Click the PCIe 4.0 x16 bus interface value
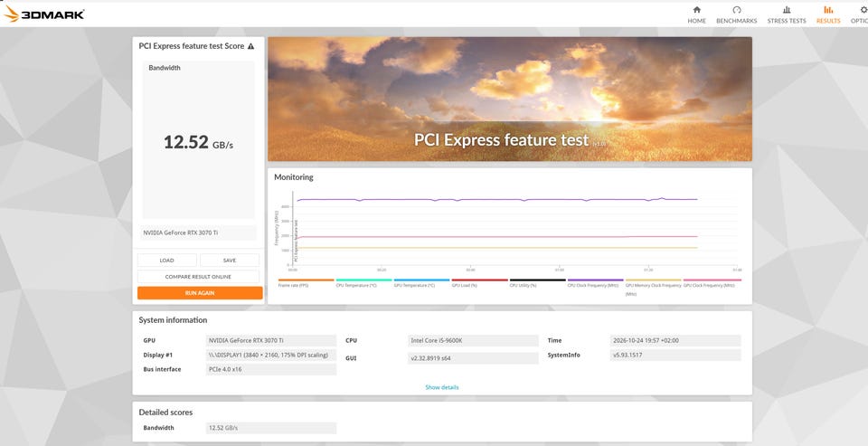Image resolution: width=868 pixels, height=446 pixels. [270, 369]
